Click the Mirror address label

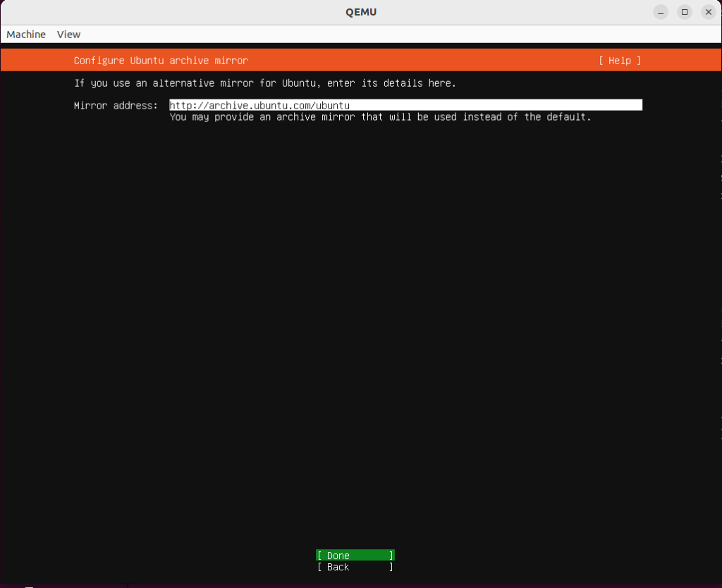[x=116, y=106]
